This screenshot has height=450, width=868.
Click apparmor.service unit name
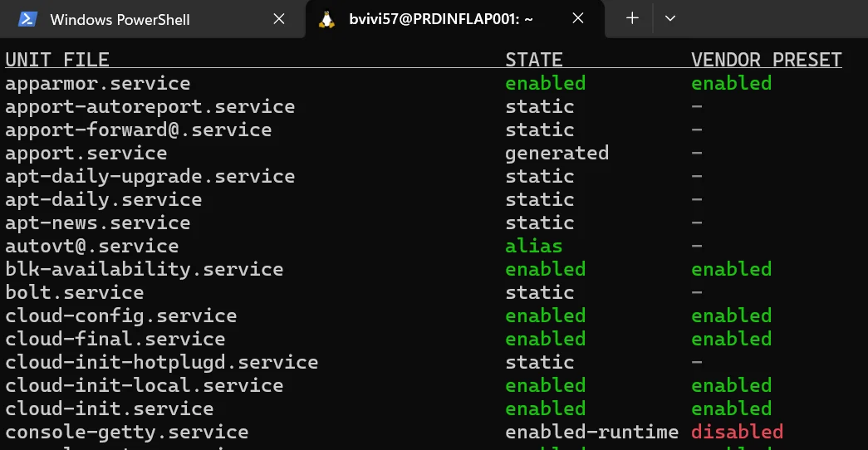[98, 84]
